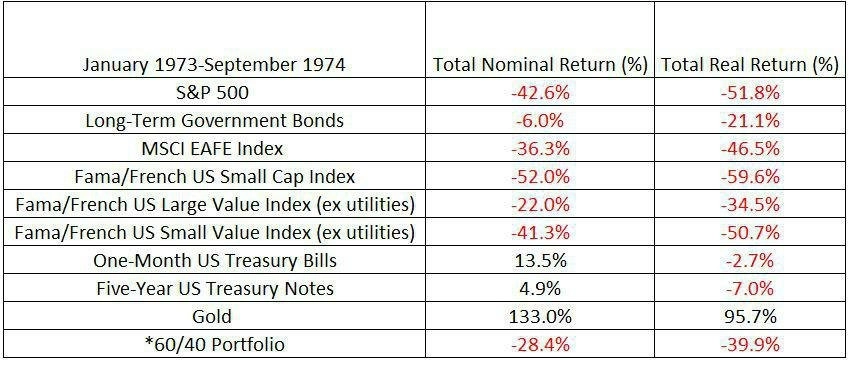Select Fama/French US Small Cap Index cell
865x365 pixels.
(214, 176)
